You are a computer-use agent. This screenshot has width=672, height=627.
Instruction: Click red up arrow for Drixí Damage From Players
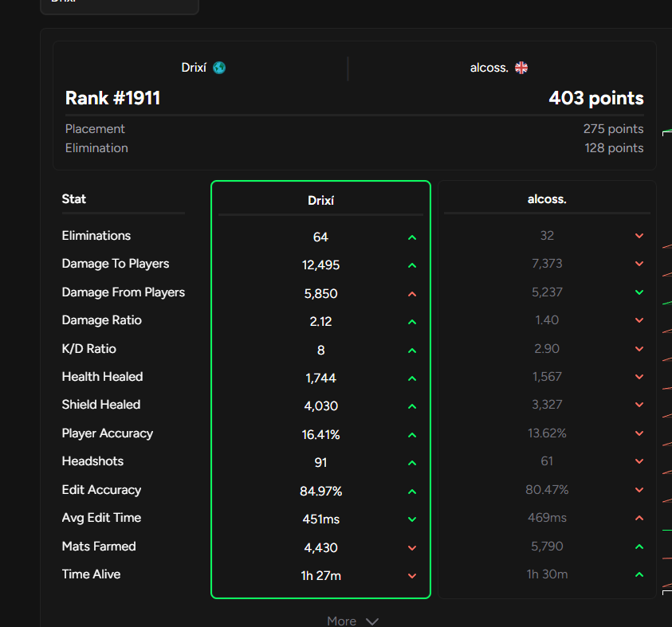pyautogui.click(x=412, y=294)
